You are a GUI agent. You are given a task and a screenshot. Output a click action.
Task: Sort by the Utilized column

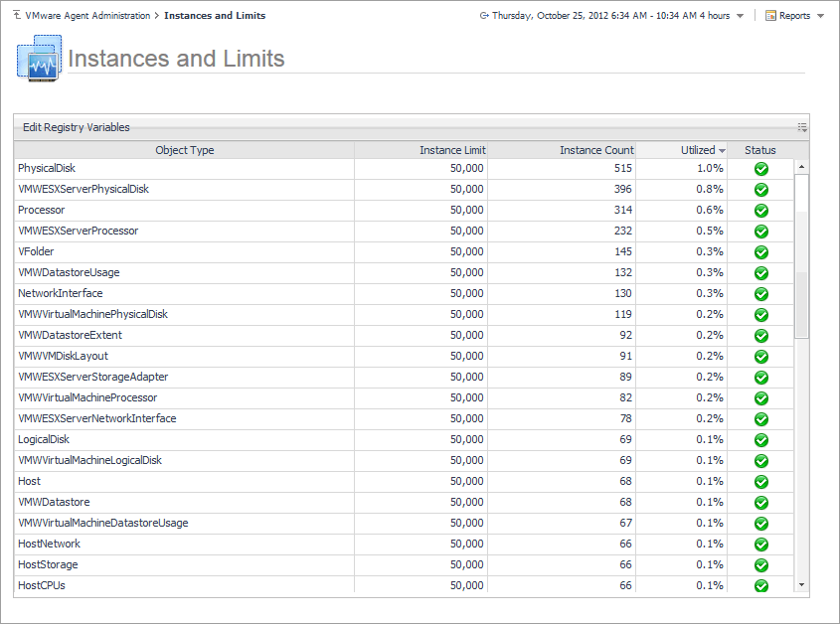[x=698, y=150]
